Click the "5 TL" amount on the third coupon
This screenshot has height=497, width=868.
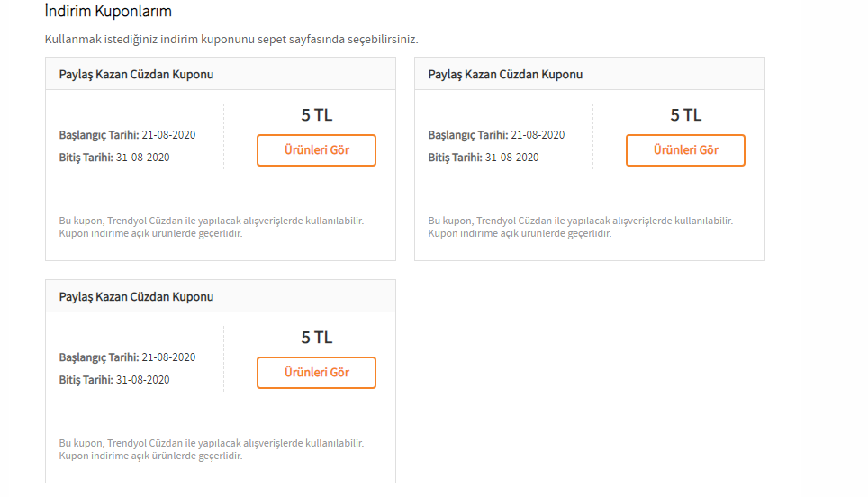(x=316, y=338)
